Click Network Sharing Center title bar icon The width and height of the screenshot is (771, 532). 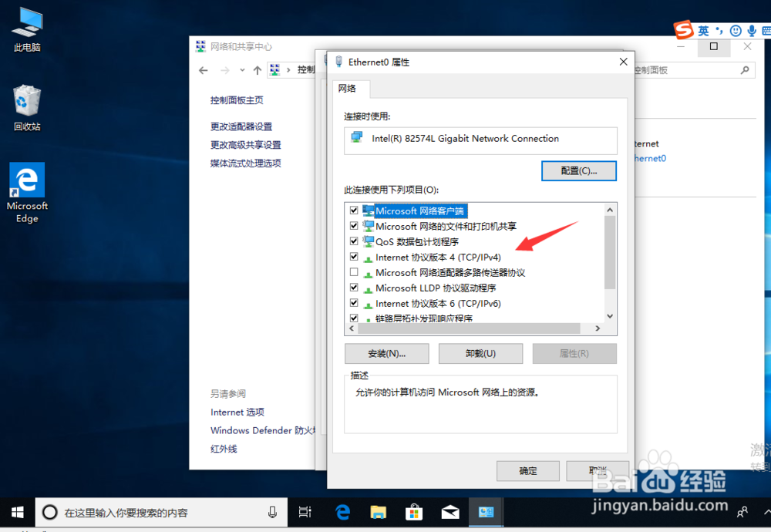coord(200,46)
